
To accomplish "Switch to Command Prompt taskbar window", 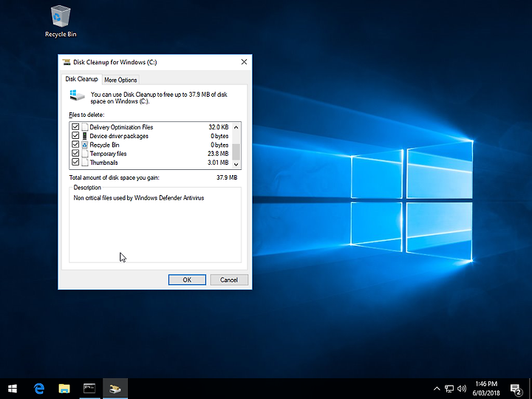I will (89, 389).
